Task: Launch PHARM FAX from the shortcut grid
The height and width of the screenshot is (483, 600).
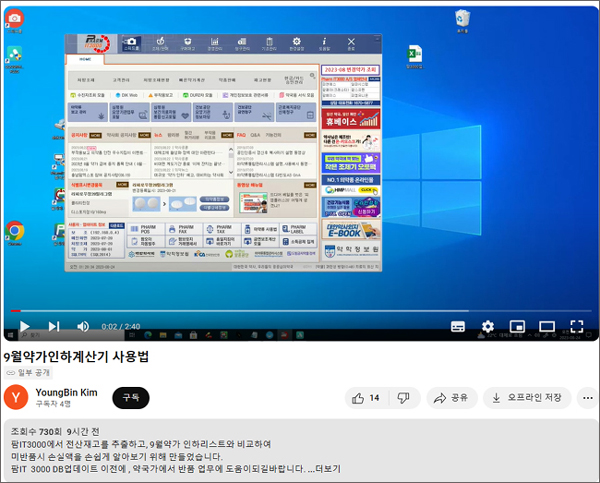Action: (x=184, y=229)
